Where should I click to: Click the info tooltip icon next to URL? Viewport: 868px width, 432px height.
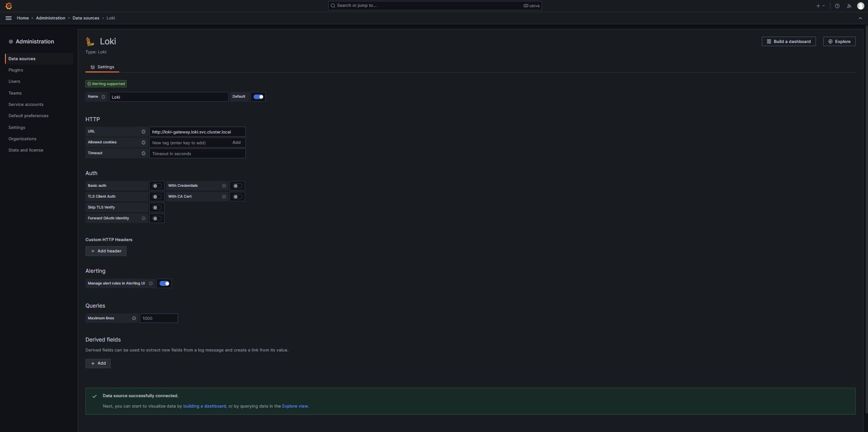tap(143, 132)
